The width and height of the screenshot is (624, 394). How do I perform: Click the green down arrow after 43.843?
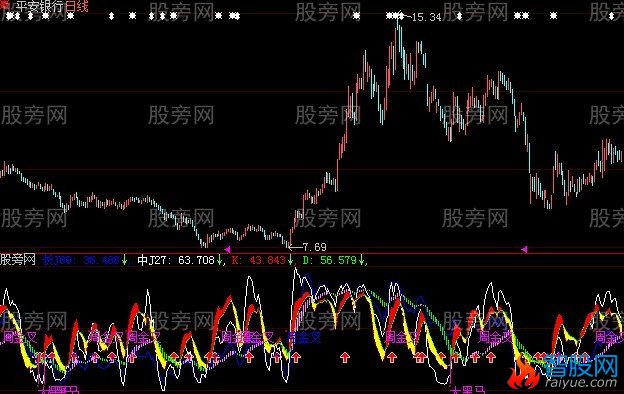click(291, 261)
